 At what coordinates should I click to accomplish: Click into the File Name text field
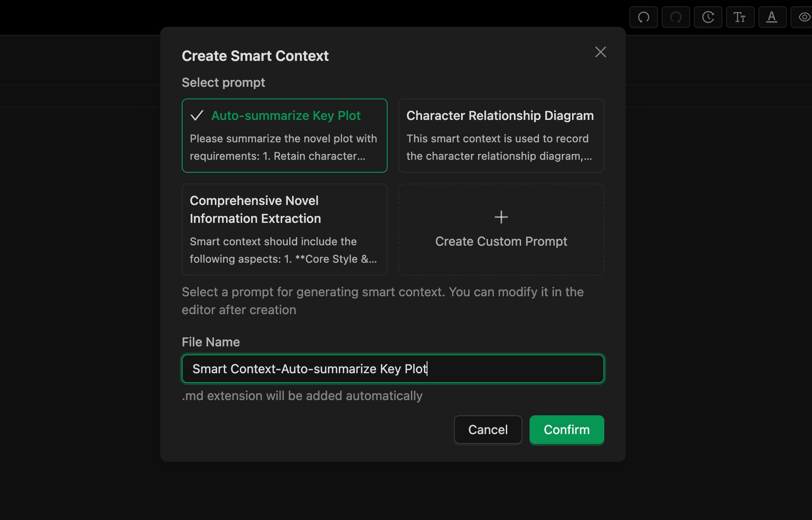coord(393,369)
